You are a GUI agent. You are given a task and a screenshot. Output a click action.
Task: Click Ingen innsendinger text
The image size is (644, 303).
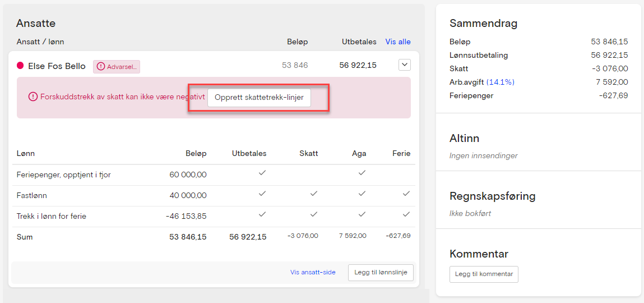pos(483,156)
